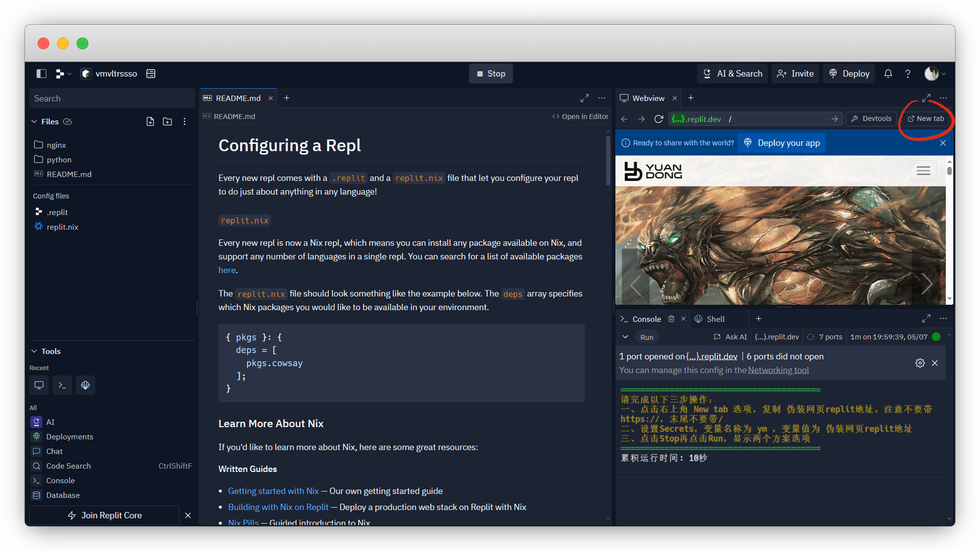Image resolution: width=980 pixels, height=551 pixels.
Task: Collapse the Tools section
Action: 34,351
